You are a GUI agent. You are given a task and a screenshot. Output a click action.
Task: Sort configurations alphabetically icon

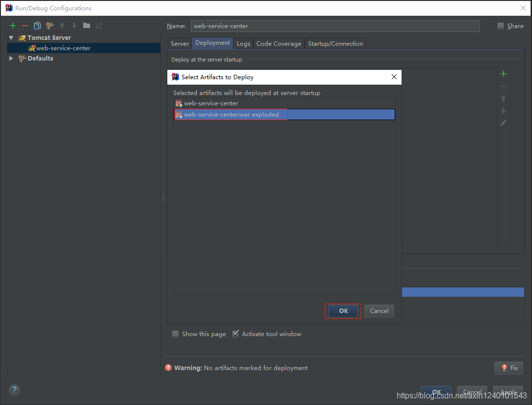[x=99, y=26]
